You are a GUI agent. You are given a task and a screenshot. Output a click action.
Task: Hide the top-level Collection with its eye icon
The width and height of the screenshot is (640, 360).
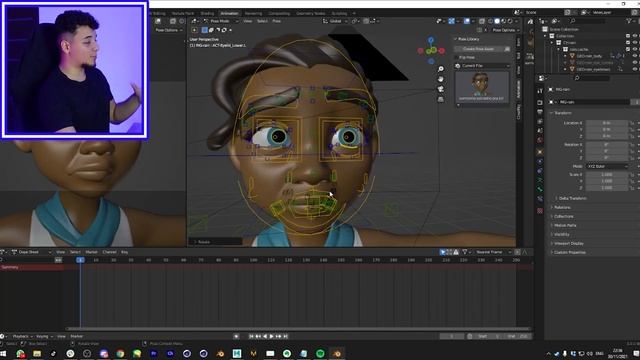tap(635, 36)
